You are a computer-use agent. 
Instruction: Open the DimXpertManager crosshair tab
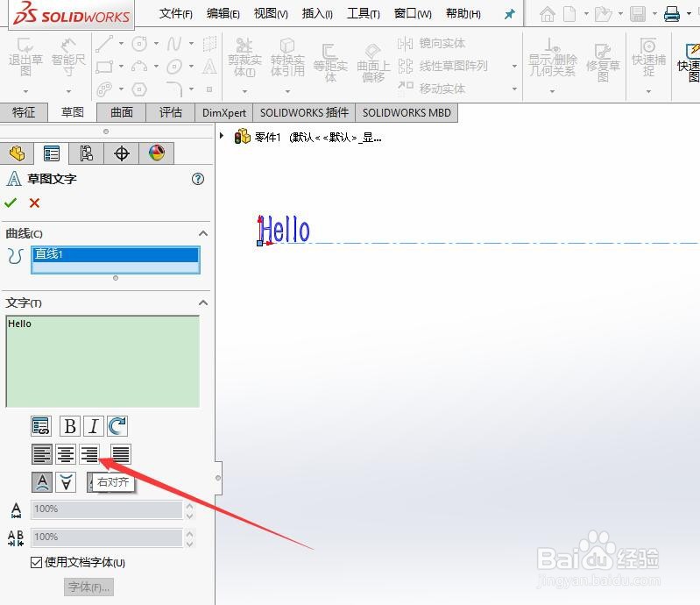pos(122,153)
